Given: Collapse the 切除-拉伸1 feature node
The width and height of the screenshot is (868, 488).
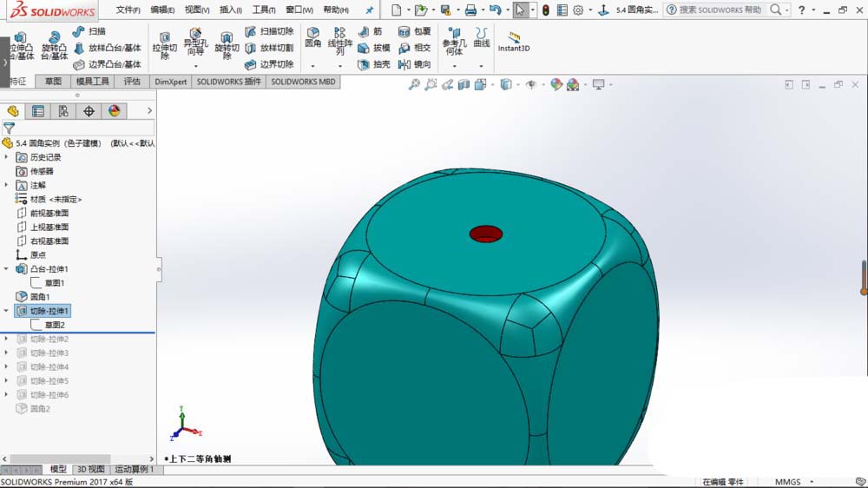Looking at the screenshot, I should [x=7, y=311].
